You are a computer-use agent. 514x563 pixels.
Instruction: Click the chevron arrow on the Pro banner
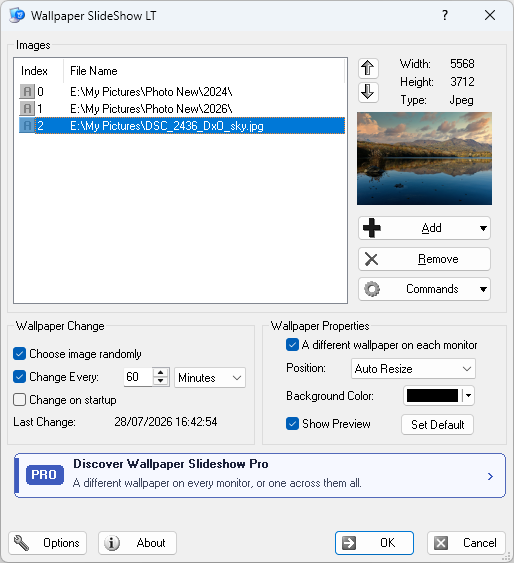pyautogui.click(x=490, y=476)
